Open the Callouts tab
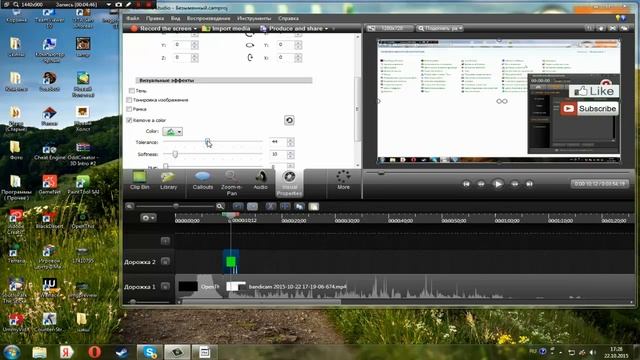640x360 pixels. tap(202, 181)
